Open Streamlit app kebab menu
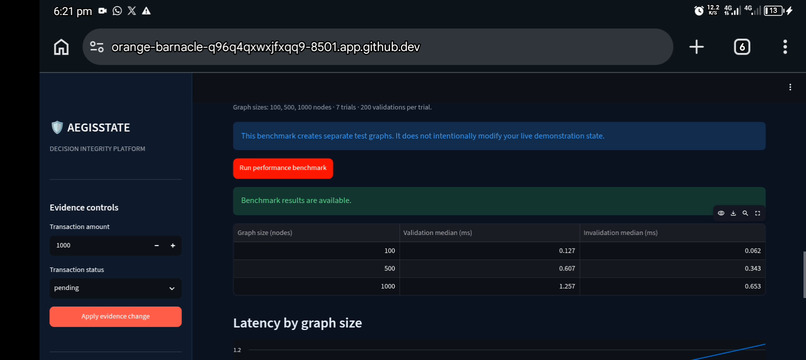806x360 pixels. tap(790, 87)
